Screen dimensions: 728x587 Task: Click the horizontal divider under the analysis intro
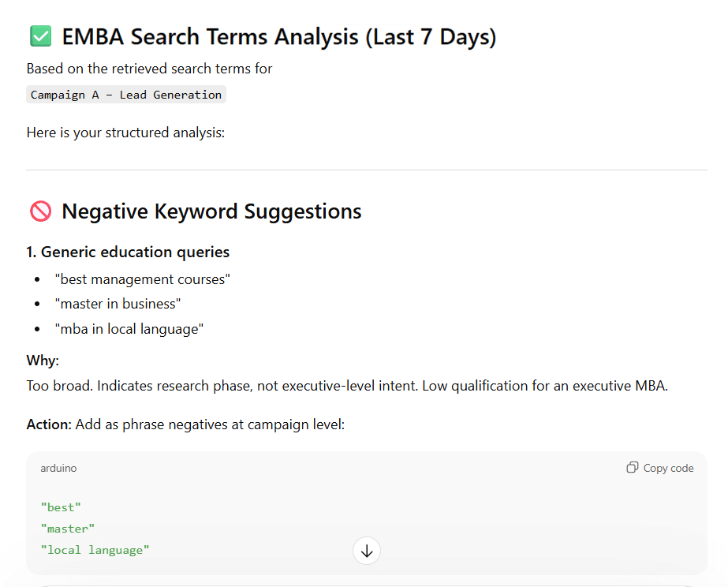(366, 168)
